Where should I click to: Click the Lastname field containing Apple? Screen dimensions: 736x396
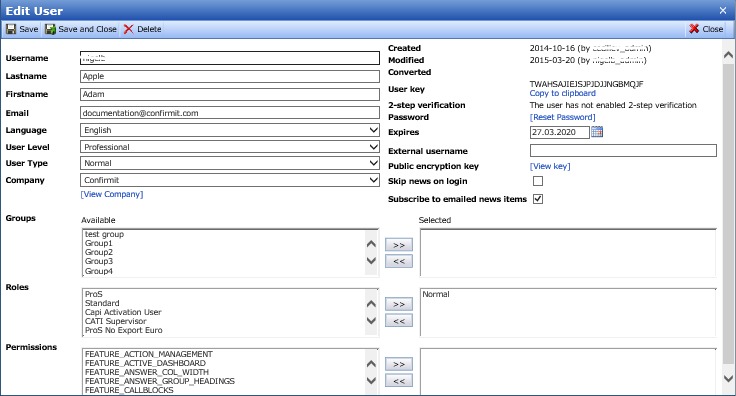230,76
